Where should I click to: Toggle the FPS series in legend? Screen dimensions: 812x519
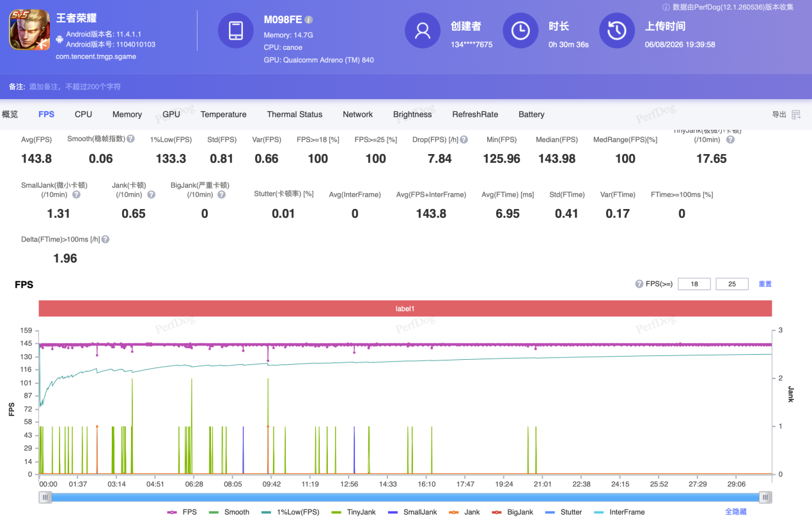point(182,512)
